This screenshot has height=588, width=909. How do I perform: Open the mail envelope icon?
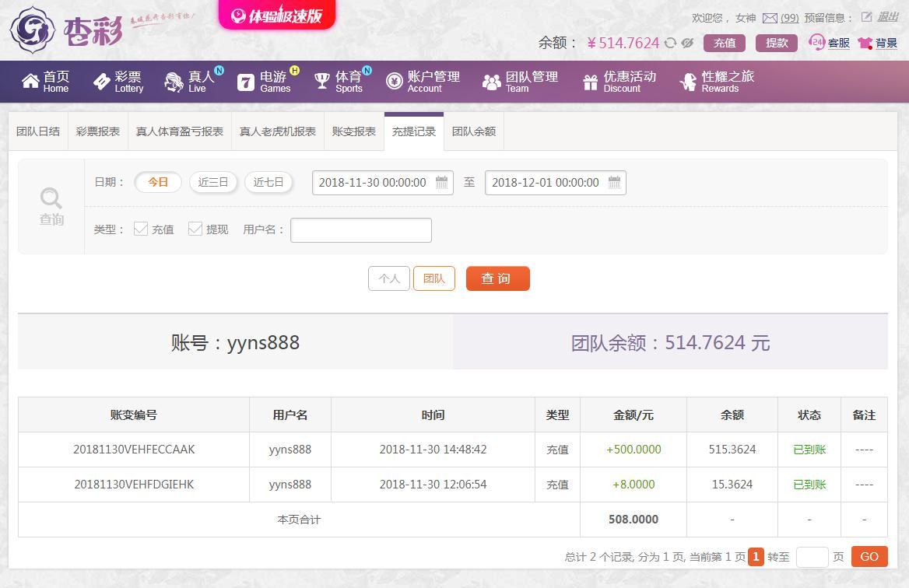tap(769, 18)
